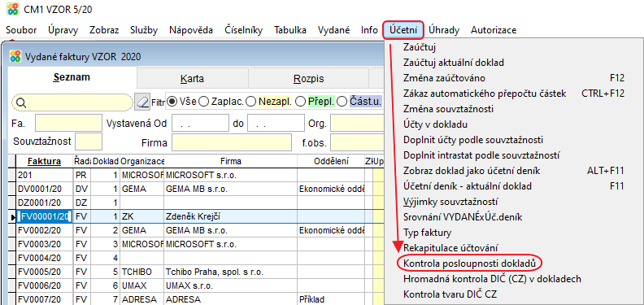This screenshot has height=305, width=644.
Task: Open the Info menu
Action: [369, 30]
